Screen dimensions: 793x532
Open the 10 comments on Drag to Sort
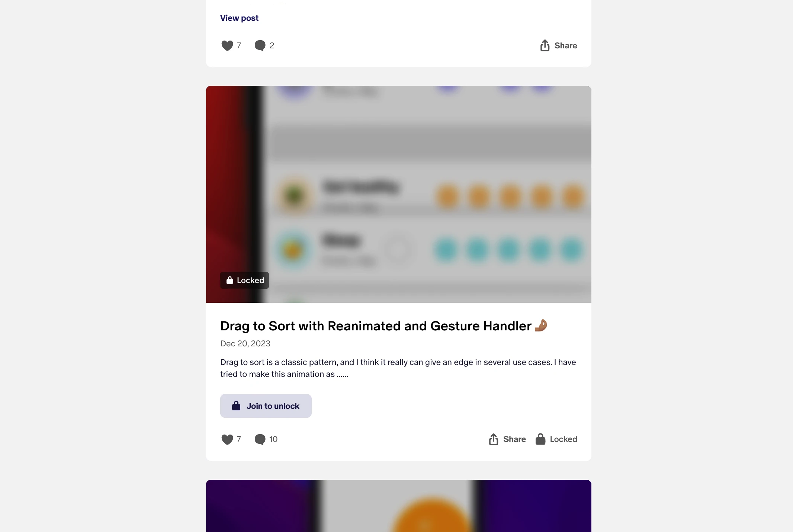pos(266,439)
